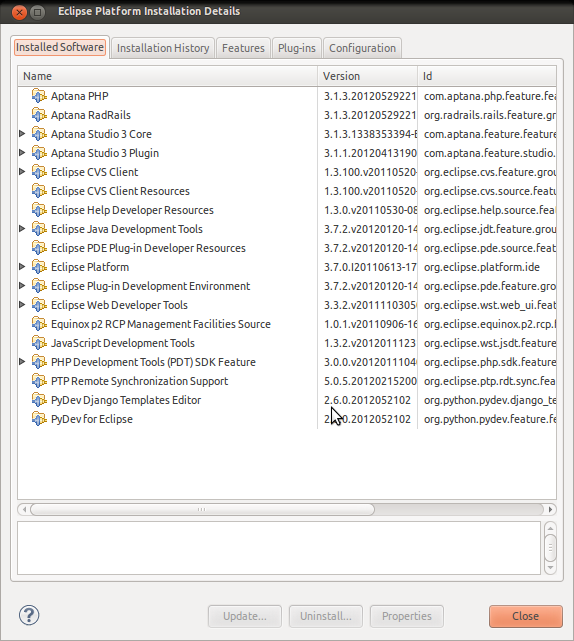
Task: Open the Properties button
Action: coord(407,616)
